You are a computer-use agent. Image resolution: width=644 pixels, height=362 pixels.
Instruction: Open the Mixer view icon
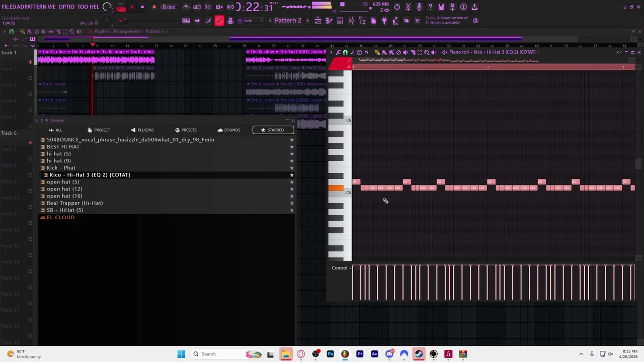[x=351, y=21]
